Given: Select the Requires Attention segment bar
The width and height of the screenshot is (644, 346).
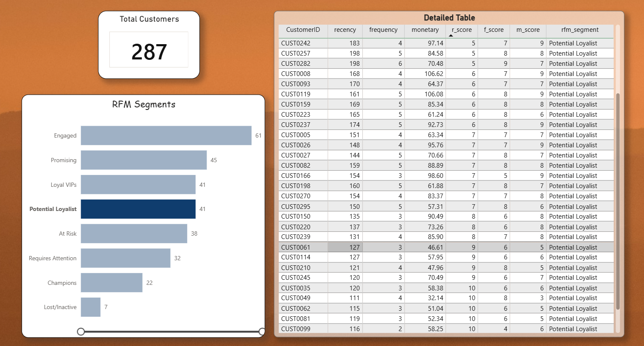Looking at the screenshot, I should click(x=126, y=258).
